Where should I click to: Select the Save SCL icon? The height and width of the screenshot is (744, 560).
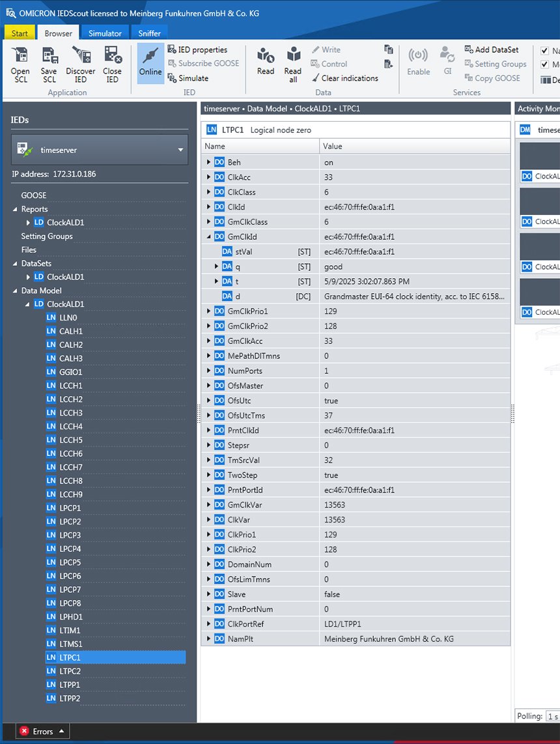tap(50, 64)
